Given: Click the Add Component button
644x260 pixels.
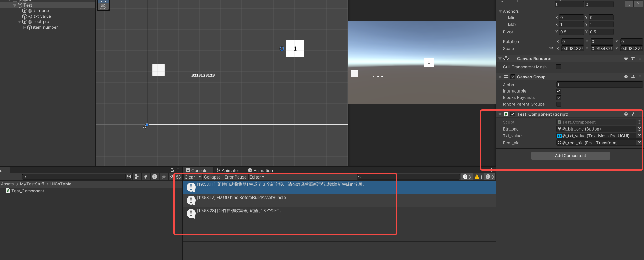Looking at the screenshot, I should [570, 156].
